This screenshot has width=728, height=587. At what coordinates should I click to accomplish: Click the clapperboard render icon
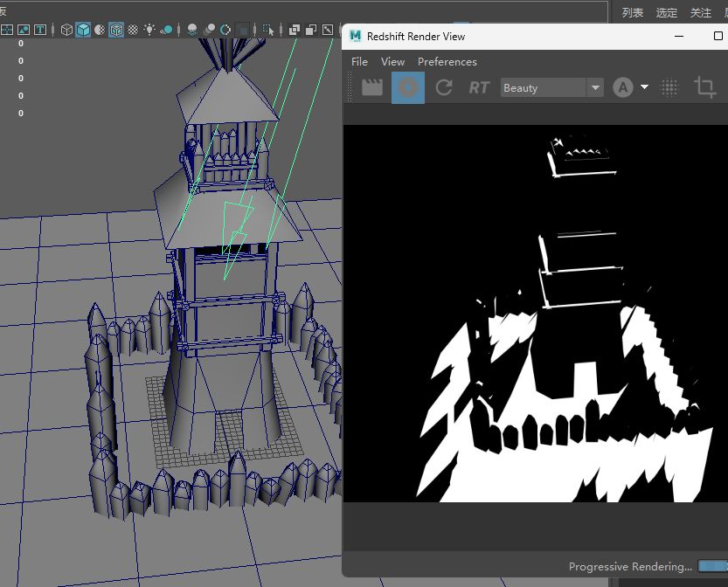coord(372,87)
